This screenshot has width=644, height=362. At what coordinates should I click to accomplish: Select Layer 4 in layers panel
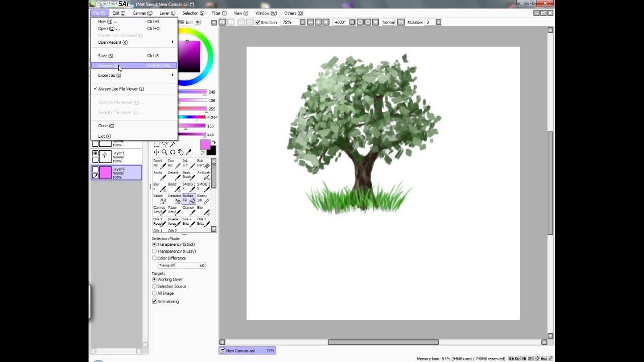pos(117,173)
